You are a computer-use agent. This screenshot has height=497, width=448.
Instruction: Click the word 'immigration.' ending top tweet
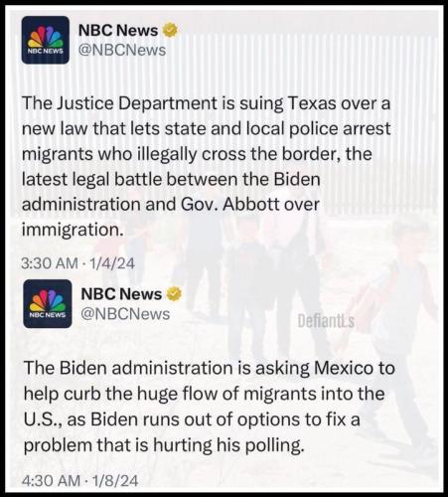coord(73,230)
